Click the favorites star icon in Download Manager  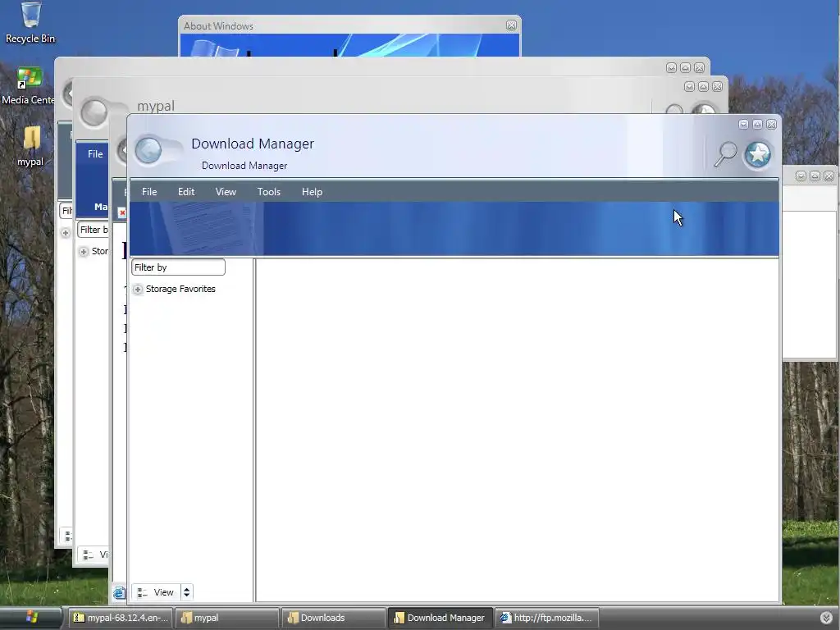757,154
